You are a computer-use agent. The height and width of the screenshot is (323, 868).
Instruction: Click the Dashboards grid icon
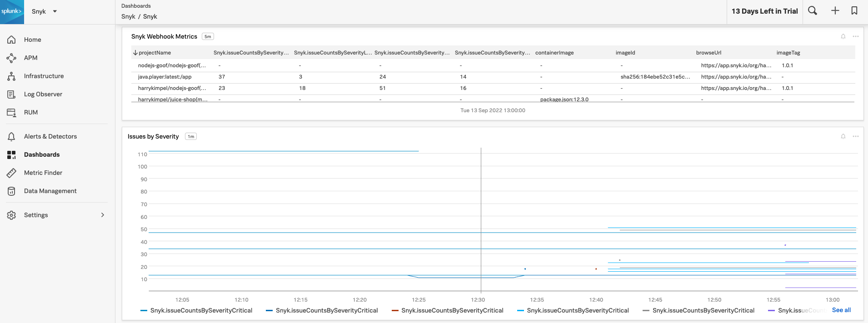(x=11, y=155)
